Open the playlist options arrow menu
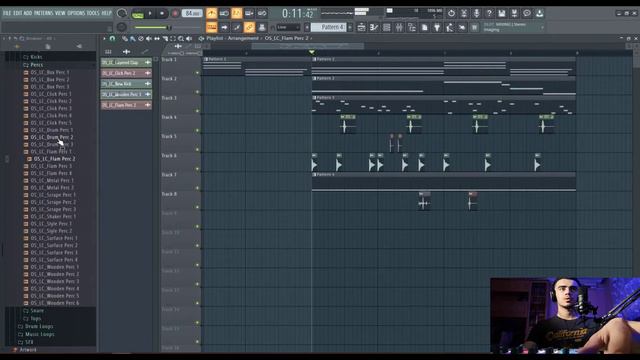 coord(104,38)
